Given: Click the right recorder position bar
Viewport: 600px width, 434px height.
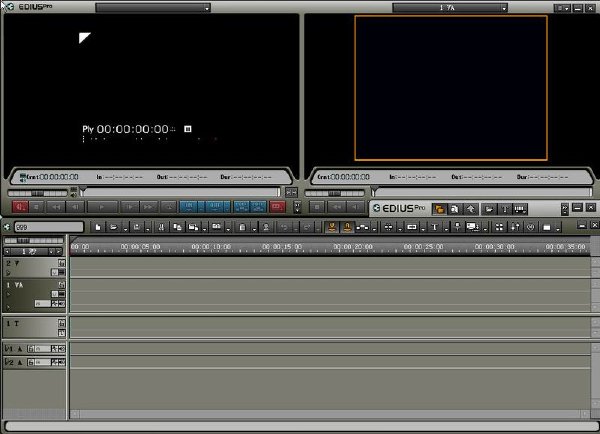Looking at the screenshot, I should [481, 192].
